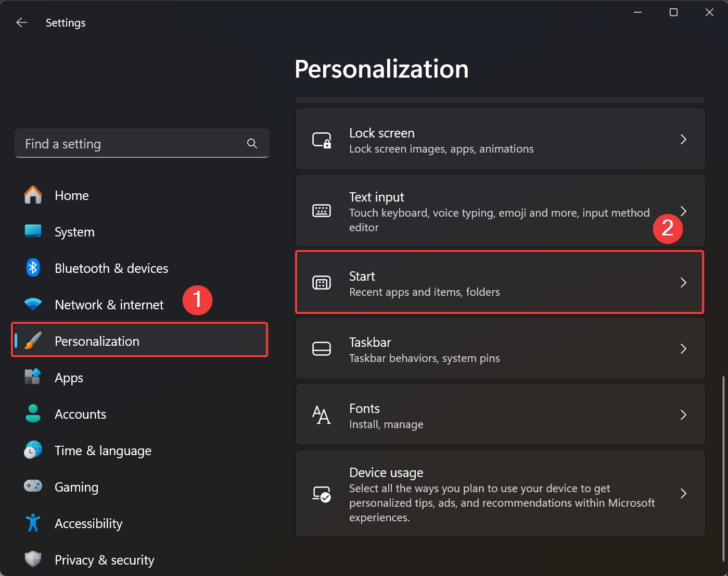
Task: Select Personalization in the sidebar
Action: coord(139,340)
